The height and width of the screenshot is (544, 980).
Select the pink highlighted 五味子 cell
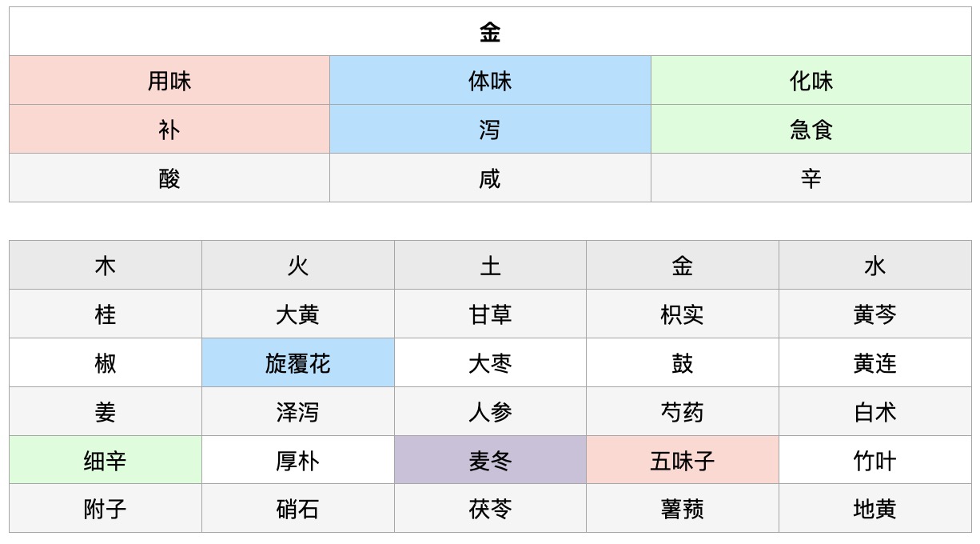(x=683, y=461)
